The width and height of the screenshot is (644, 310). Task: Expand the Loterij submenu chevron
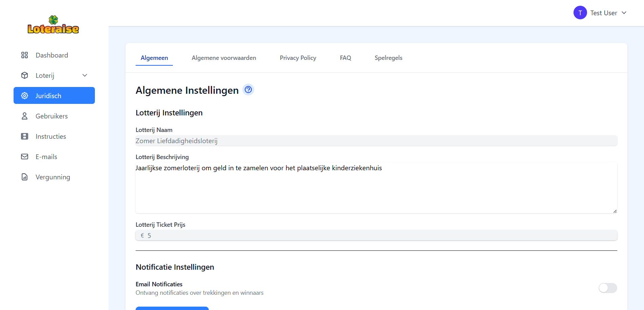(85, 75)
